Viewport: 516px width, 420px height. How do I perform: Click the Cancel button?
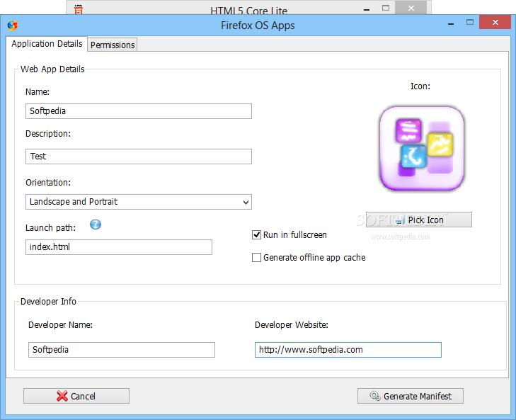[x=76, y=396]
